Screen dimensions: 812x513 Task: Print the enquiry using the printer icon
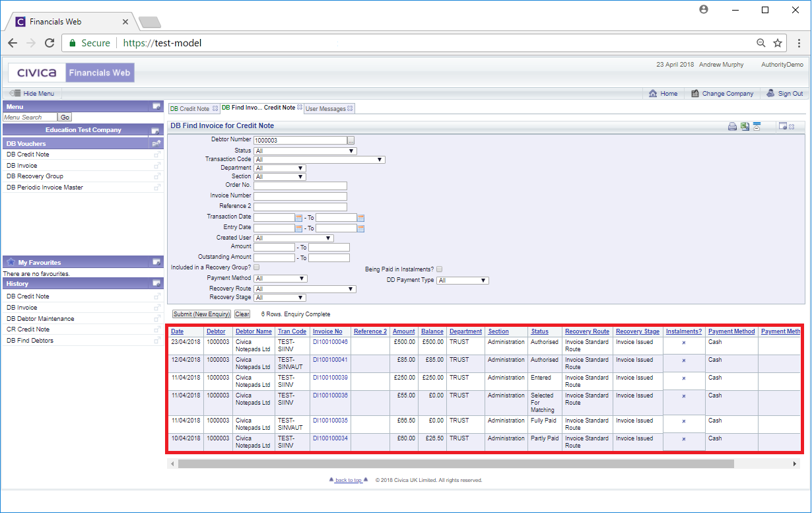(732, 127)
